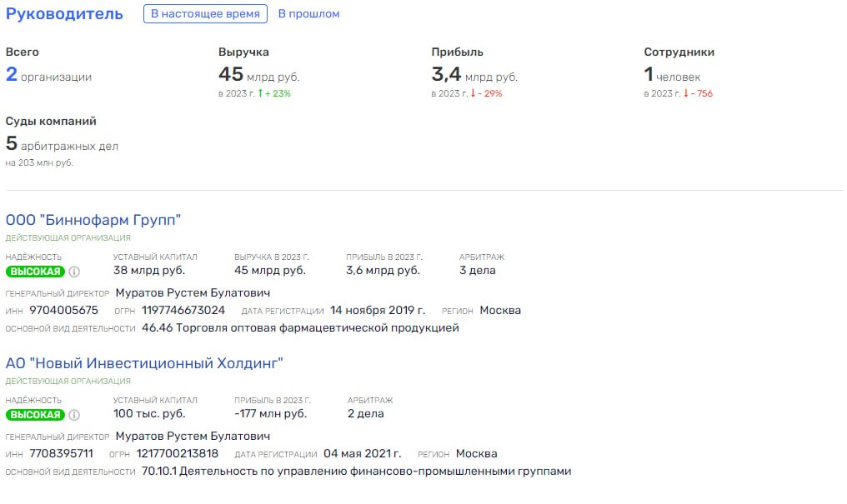Image resolution: width=847 pixels, height=504 pixels.
Task: Click activity '70.10.1 Деятельность по управлению финансово-промышленными группами'
Action: (x=357, y=472)
